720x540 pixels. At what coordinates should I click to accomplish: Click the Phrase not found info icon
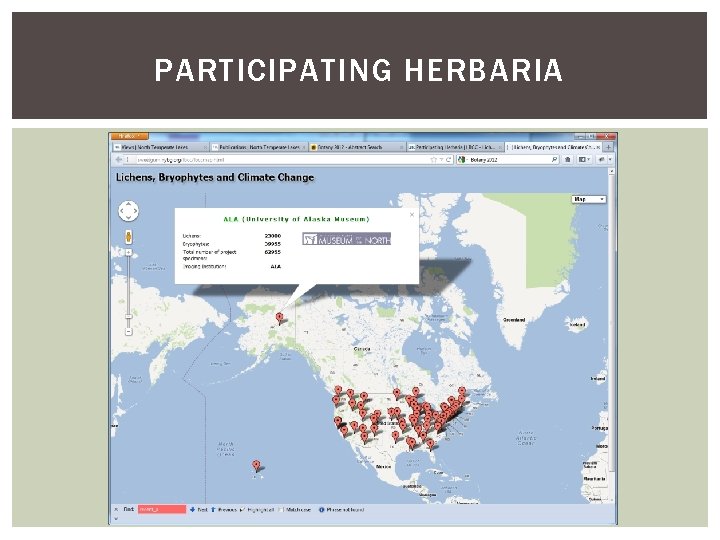click(x=321, y=510)
